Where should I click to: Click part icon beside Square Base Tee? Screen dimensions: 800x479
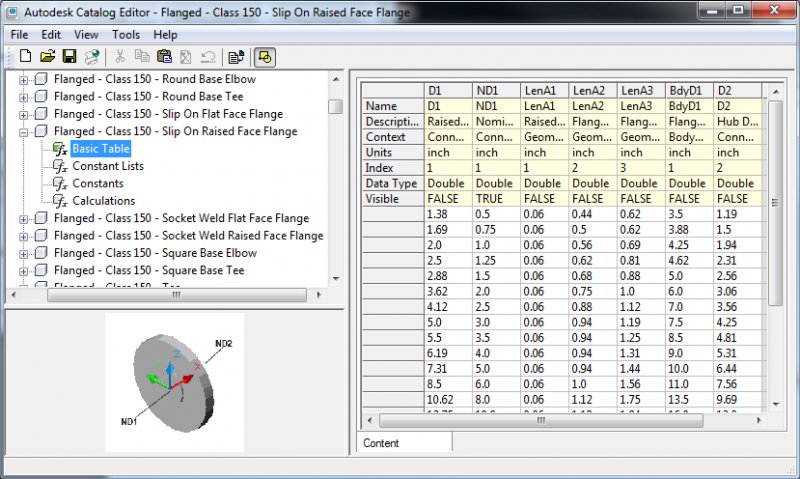tap(41, 270)
